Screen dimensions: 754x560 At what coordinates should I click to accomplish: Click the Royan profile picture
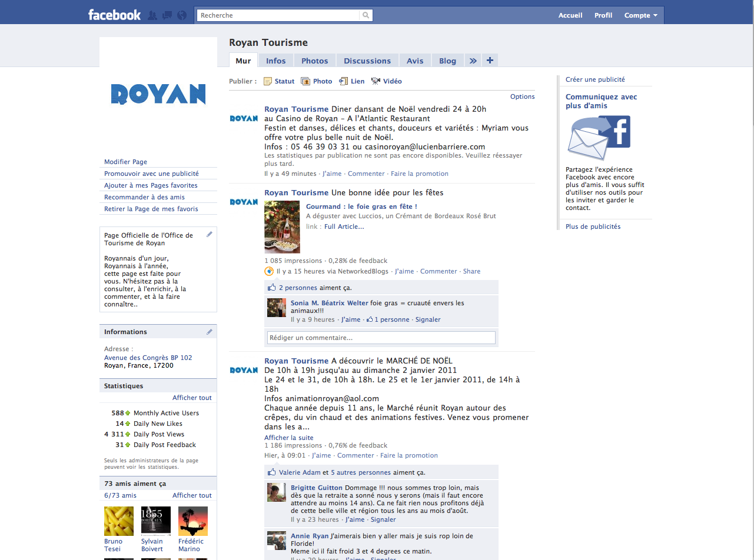(x=158, y=94)
